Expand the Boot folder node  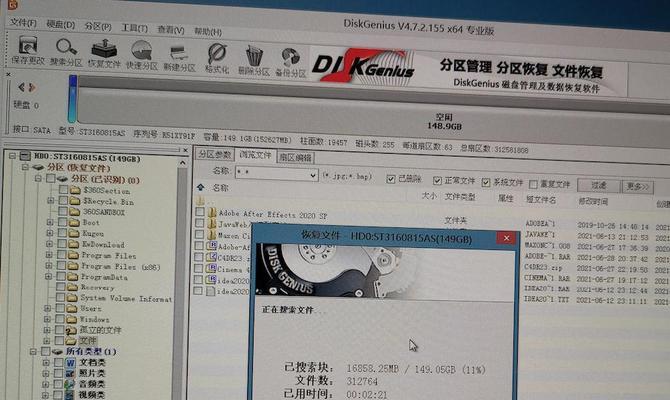click(50, 222)
